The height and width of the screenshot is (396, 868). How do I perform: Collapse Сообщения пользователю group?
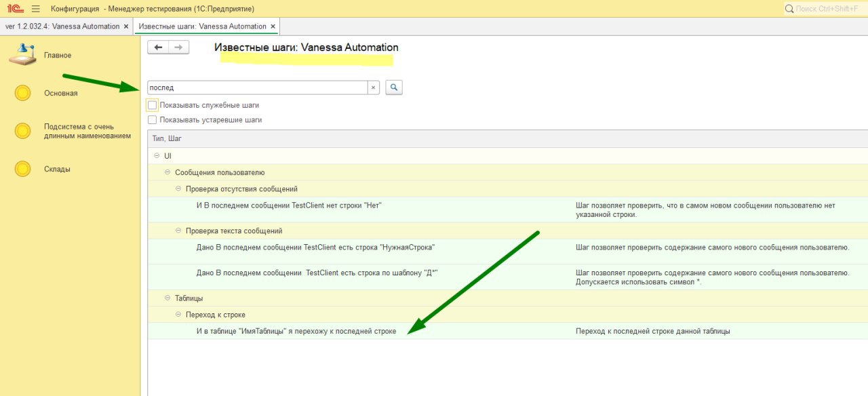167,172
